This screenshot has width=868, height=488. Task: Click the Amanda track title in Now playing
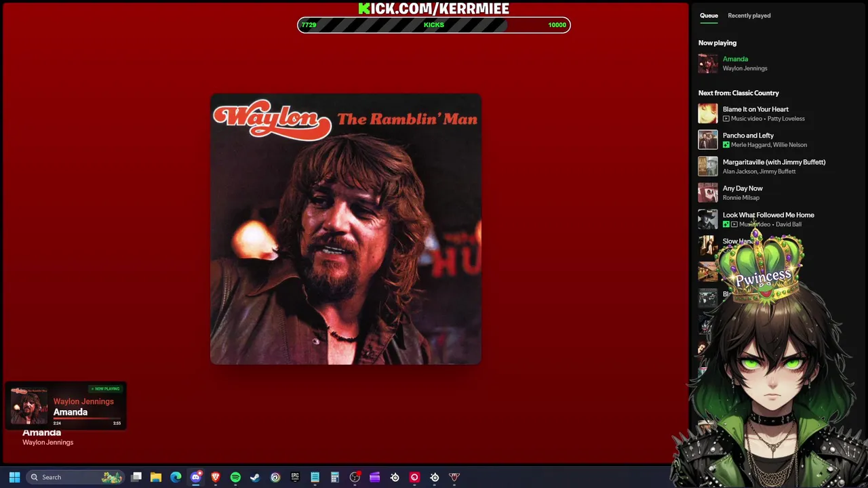pyautogui.click(x=735, y=59)
